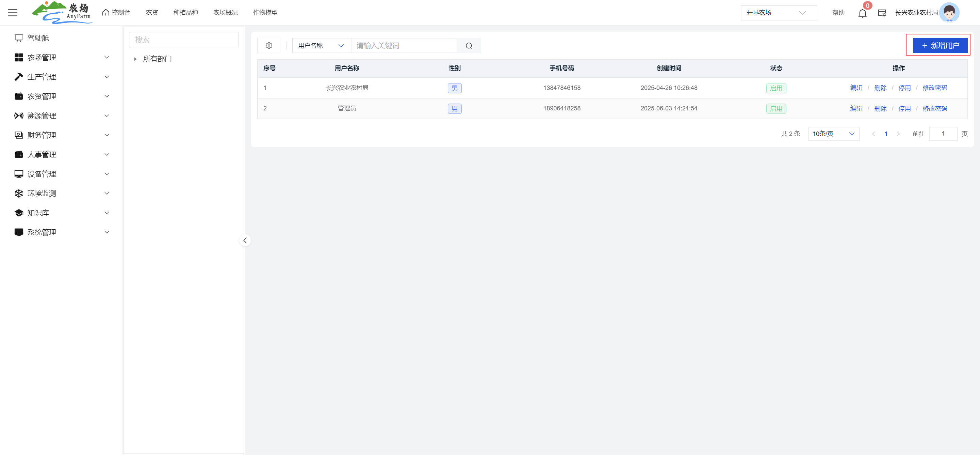
Task: Open the 作物模型 top menu
Action: click(265, 13)
